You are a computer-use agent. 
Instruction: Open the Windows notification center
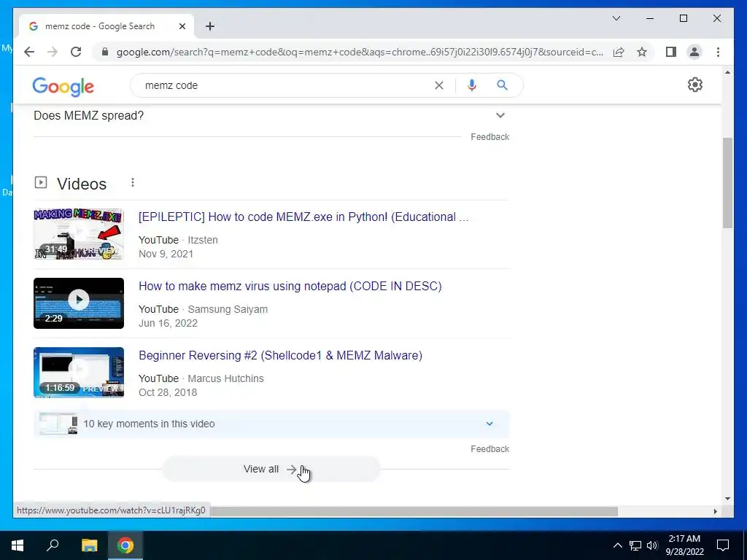pyautogui.click(x=723, y=545)
